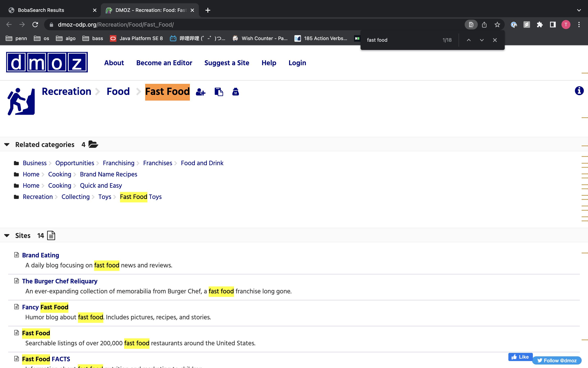Screen dimensions: 588x368
Task: Collapse the Sites section
Action: coord(7,235)
